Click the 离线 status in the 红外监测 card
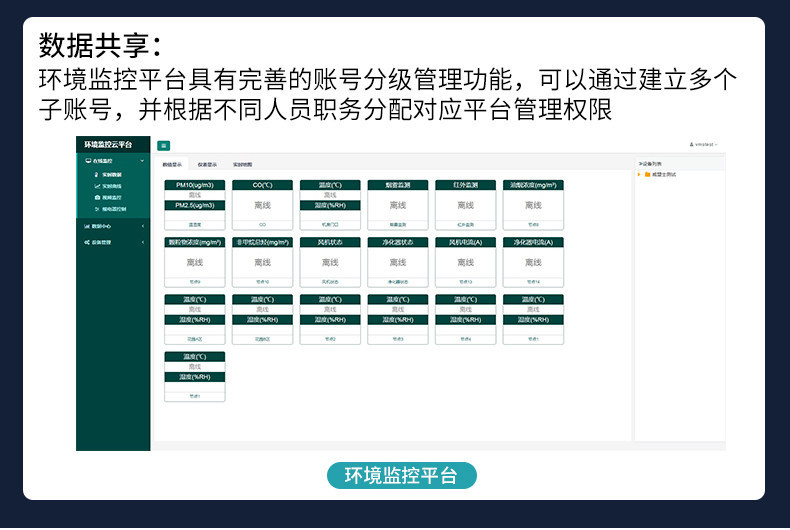The height and width of the screenshot is (530, 790). coord(465,206)
